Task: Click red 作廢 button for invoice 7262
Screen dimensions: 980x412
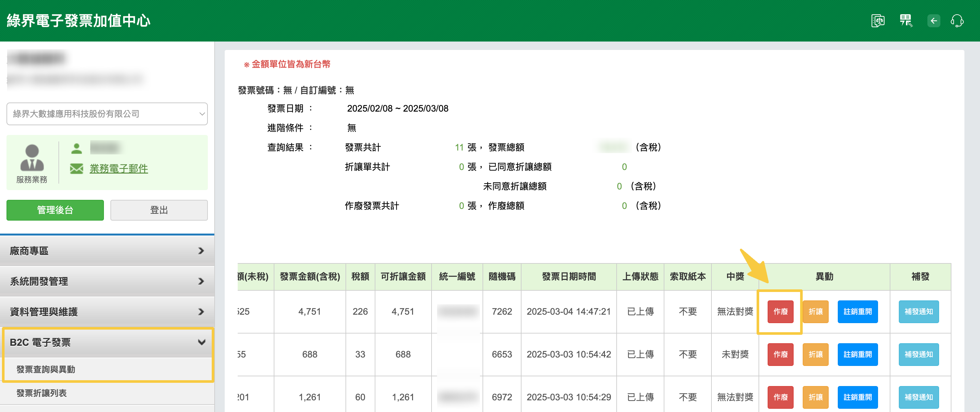Action: click(780, 312)
